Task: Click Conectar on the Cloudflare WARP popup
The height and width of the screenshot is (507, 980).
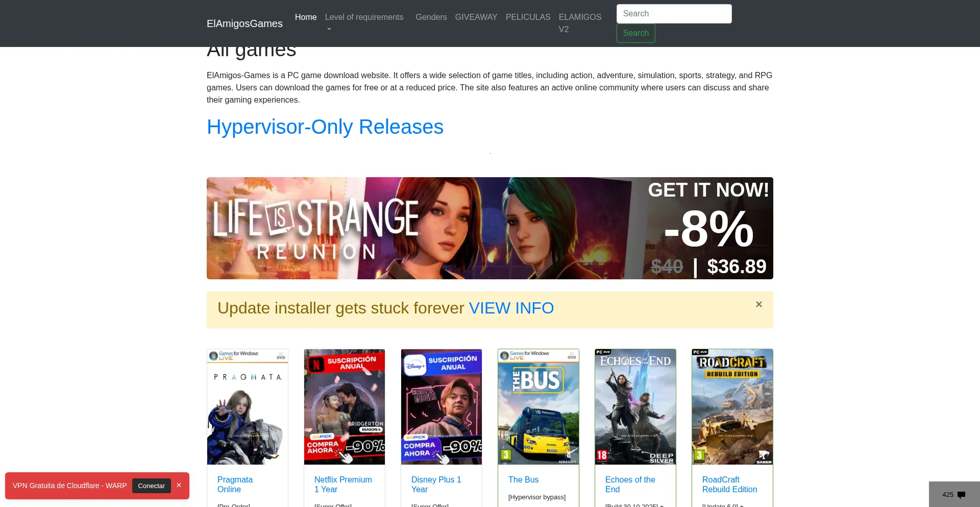Action: pos(152,486)
